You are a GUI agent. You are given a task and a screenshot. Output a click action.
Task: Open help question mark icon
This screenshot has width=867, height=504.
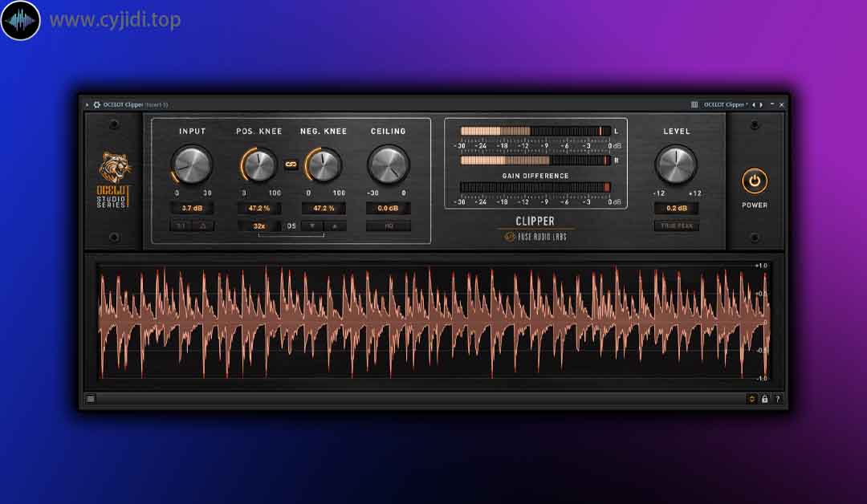tap(777, 398)
